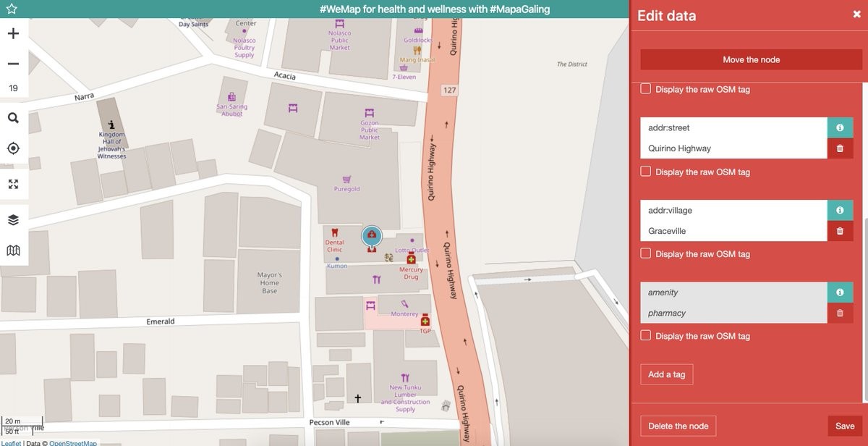This screenshot has width=868, height=446.
Task: Open the search magnifier tool
Action: (14, 118)
